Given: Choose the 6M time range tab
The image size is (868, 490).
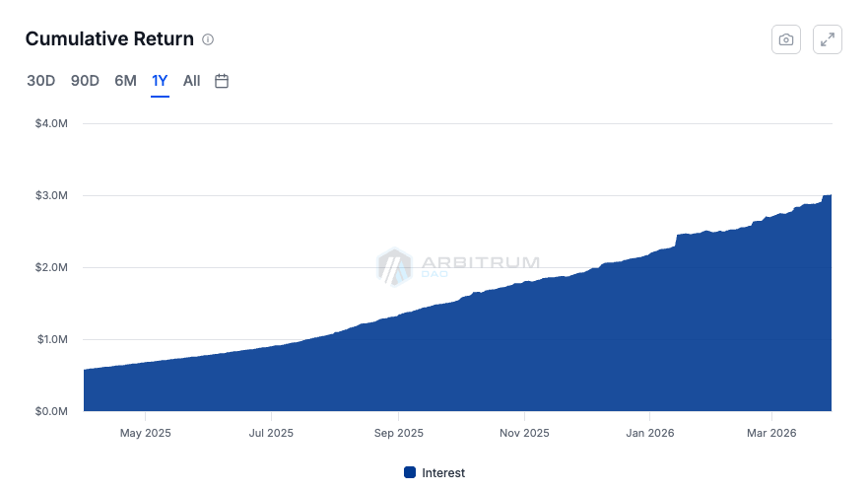Looking at the screenshot, I should (x=126, y=81).
